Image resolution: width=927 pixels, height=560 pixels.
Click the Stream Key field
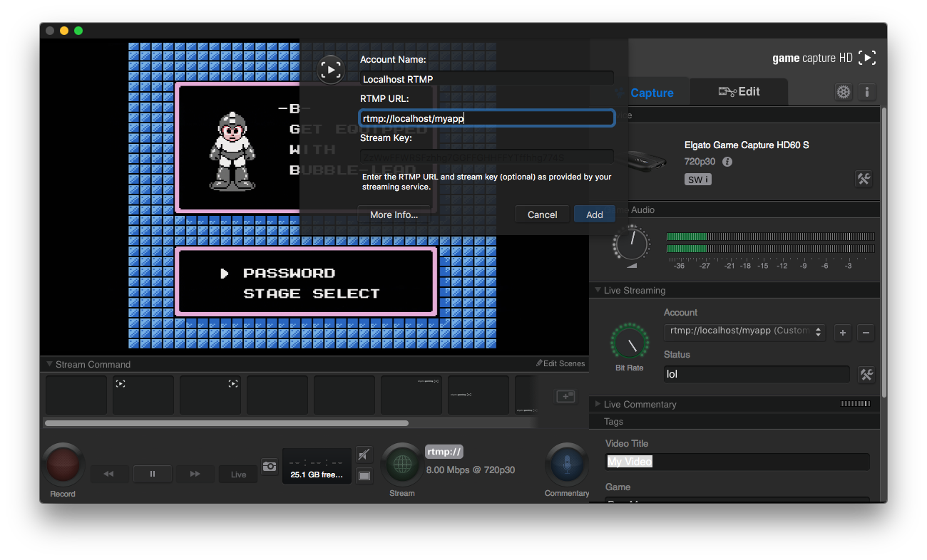tap(487, 157)
